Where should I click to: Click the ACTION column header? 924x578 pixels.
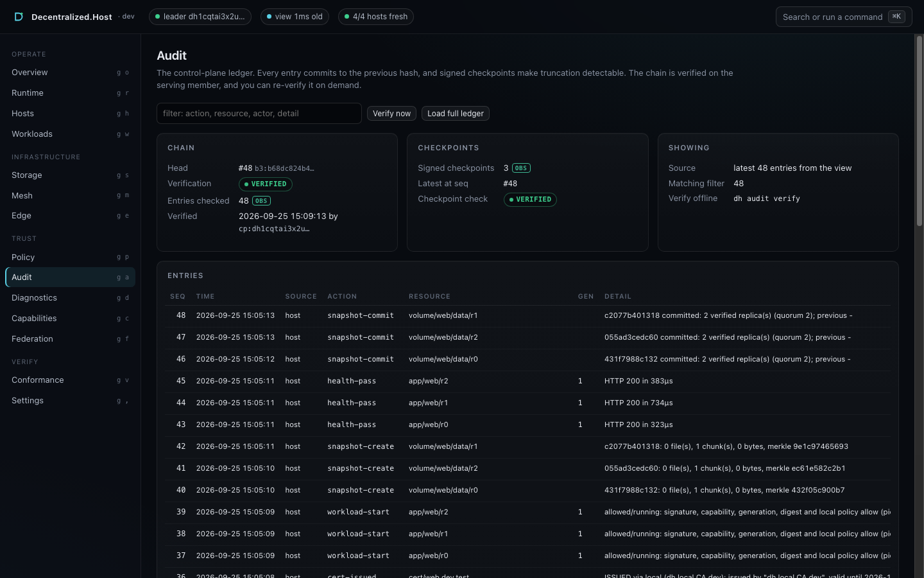[342, 297]
